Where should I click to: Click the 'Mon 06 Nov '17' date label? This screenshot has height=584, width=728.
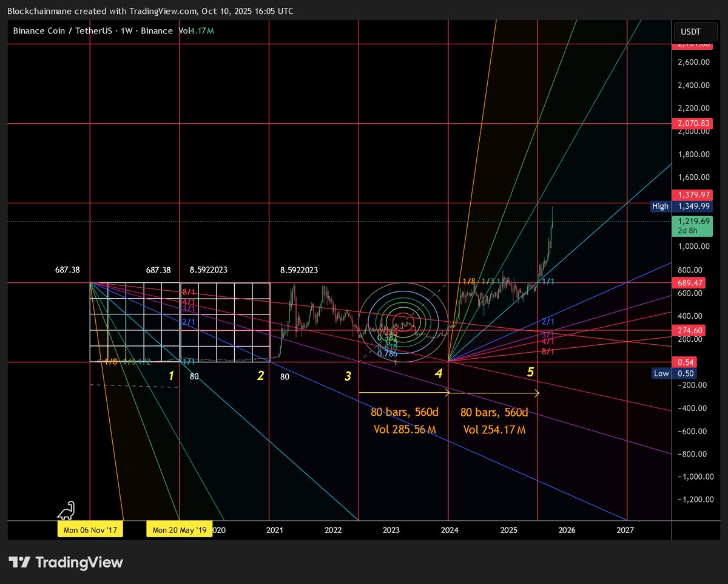pos(90,530)
